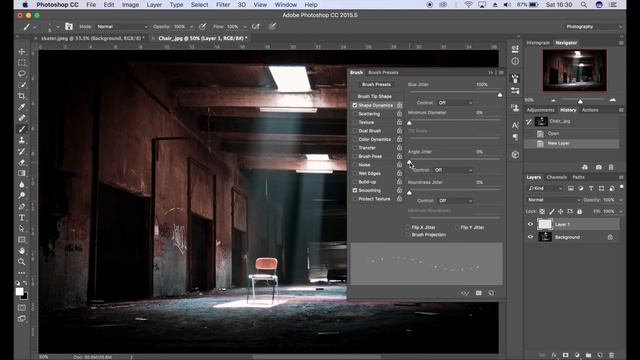This screenshot has height=360, width=640.
Task: Open the Size Jitter Control dropdown
Action: (x=455, y=103)
